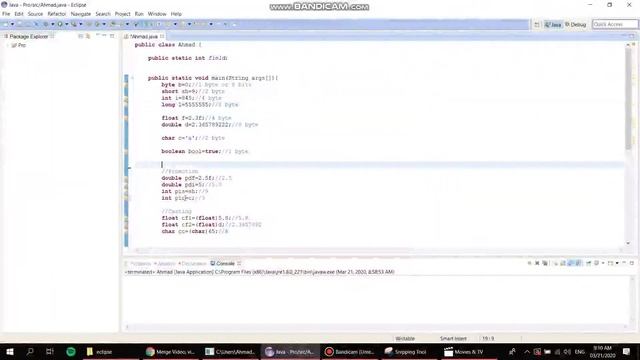The height and width of the screenshot is (360, 640).
Task: Select the Ahmad.java editor tab
Action: coord(144,36)
